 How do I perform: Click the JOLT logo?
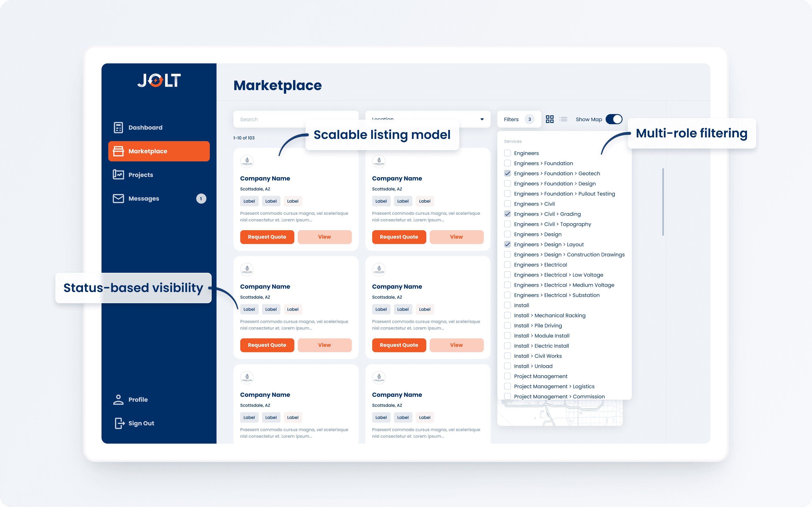tap(159, 81)
